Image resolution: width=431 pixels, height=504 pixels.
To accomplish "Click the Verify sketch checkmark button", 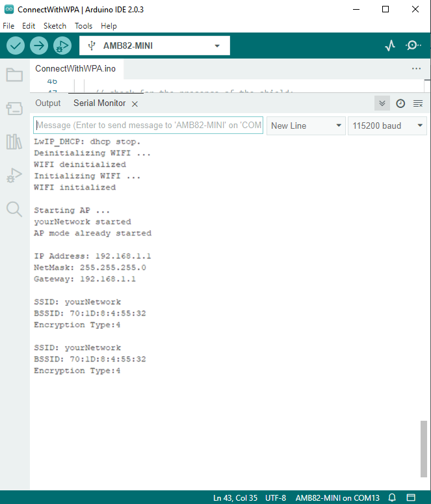I will point(16,46).
